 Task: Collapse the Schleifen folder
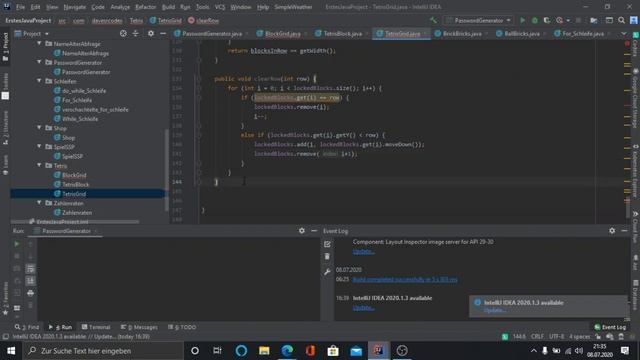[39, 81]
